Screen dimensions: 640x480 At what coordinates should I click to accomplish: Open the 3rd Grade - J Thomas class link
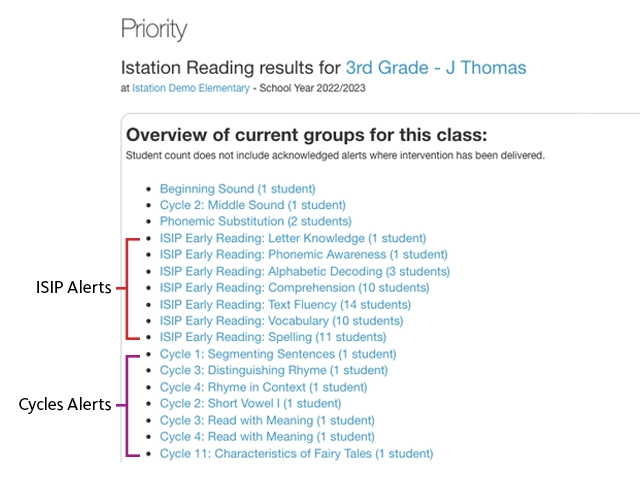(436, 68)
